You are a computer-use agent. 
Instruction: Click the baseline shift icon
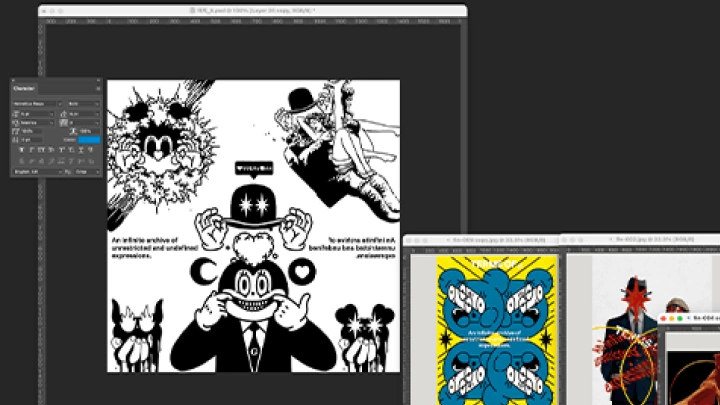click(x=16, y=140)
